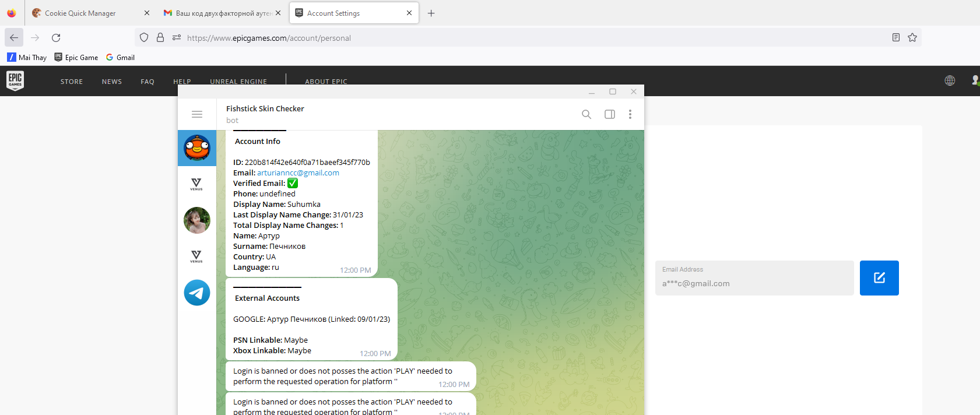Open the first Venus chat in sidebar
Viewport: 980px width, 415px height.
197,184
